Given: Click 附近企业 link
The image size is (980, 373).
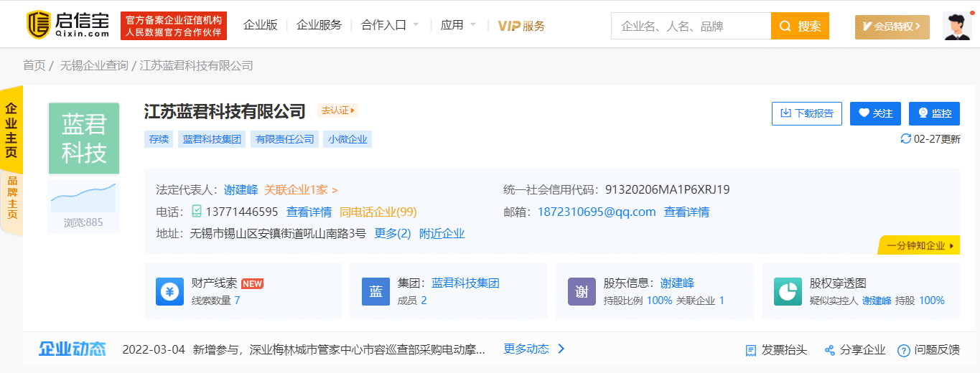Looking at the screenshot, I should coord(442,233).
